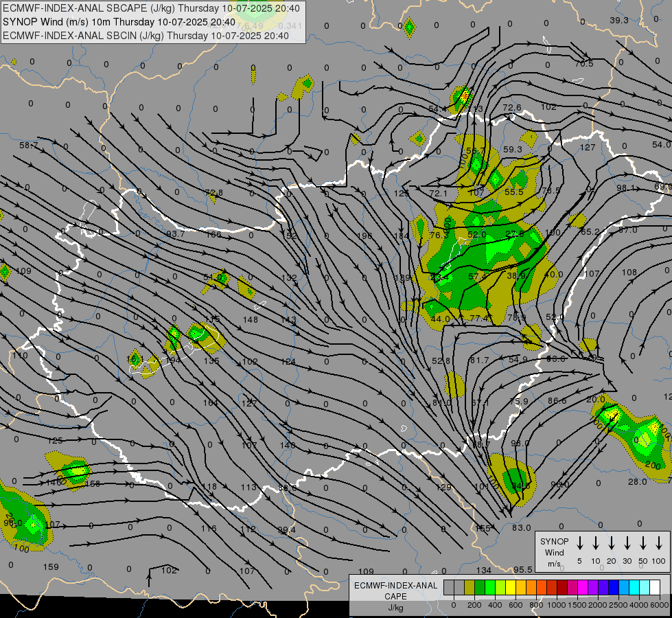Click the 'J/kg' unit label in legend
This screenshot has height=618, width=672.
click(x=395, y=608)
